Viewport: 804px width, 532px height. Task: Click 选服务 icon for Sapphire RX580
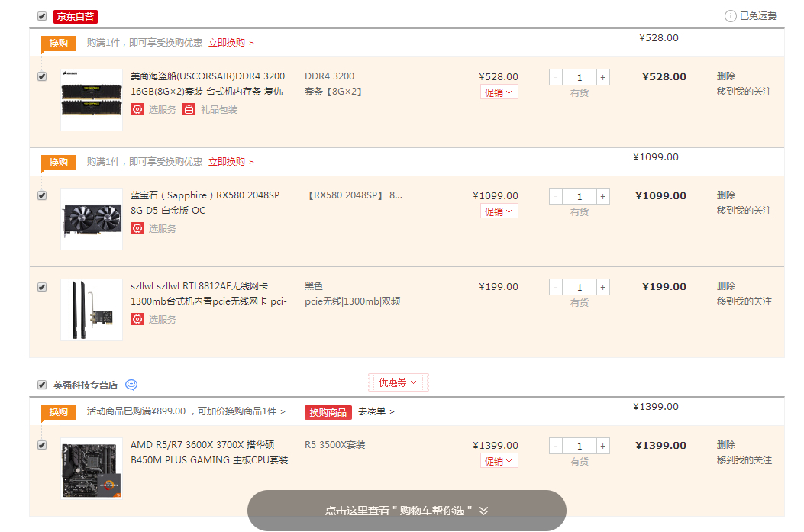click(x=137, y=228)
